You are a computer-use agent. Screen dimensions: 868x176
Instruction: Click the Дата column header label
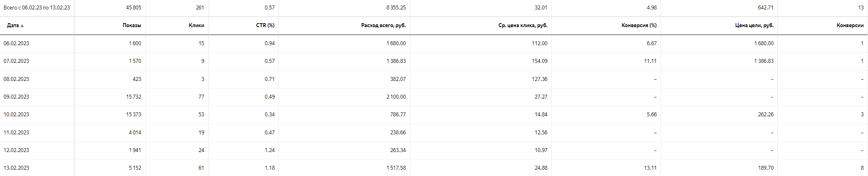pyautogui.click(x=13, y=26)
